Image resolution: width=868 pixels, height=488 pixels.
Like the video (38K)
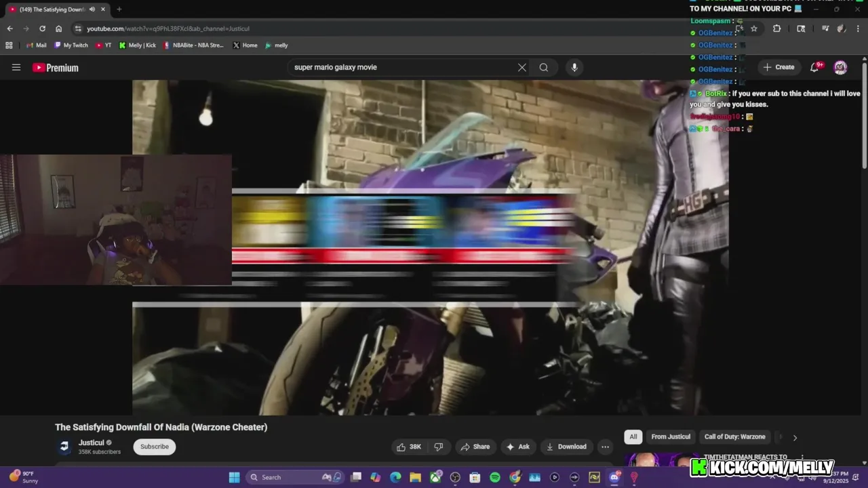(409, 447)
